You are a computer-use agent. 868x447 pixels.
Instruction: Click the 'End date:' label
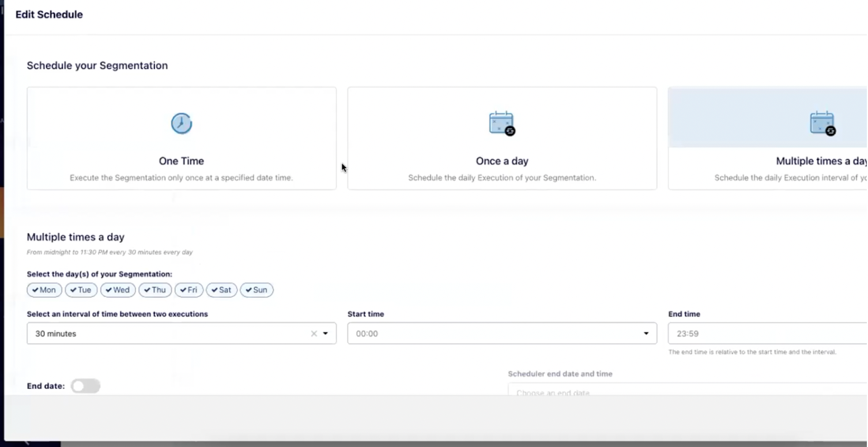point(46,387)
